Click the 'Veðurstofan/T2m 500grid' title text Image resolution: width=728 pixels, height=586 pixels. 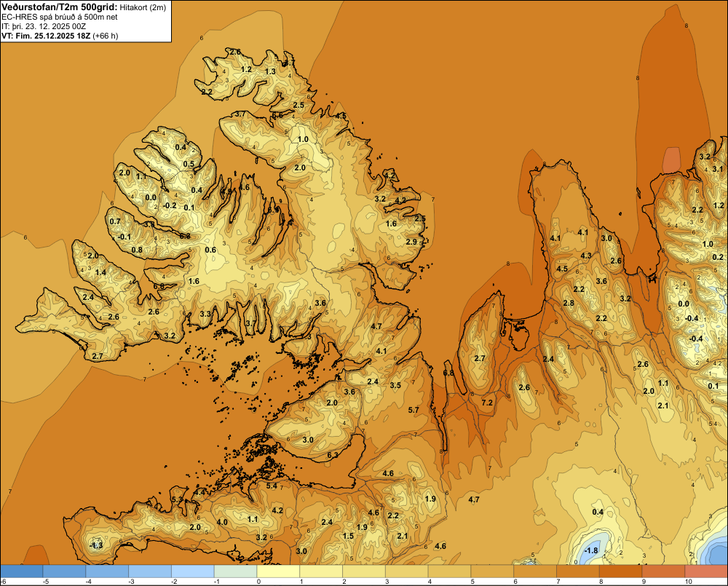pos(60,7)
